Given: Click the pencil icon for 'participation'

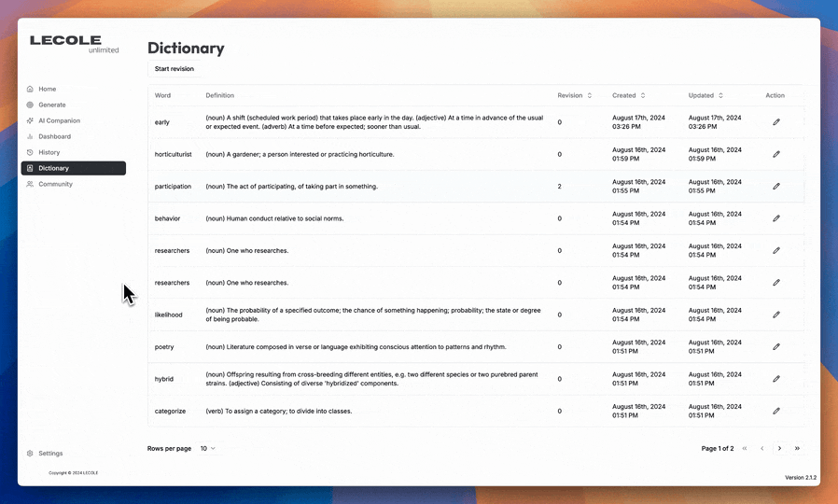Looking at the screenshot, I should (775, 187).
